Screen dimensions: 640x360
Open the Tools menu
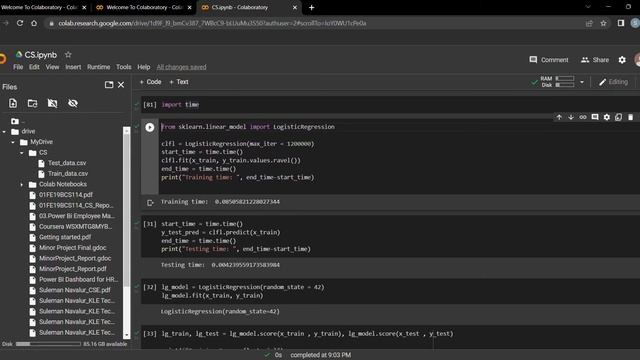124,67
